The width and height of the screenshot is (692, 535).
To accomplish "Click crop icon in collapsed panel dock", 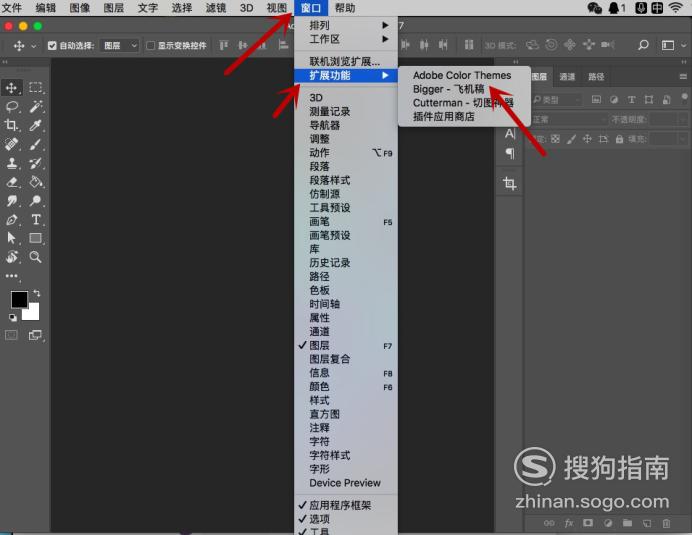I will pos(510,183).
